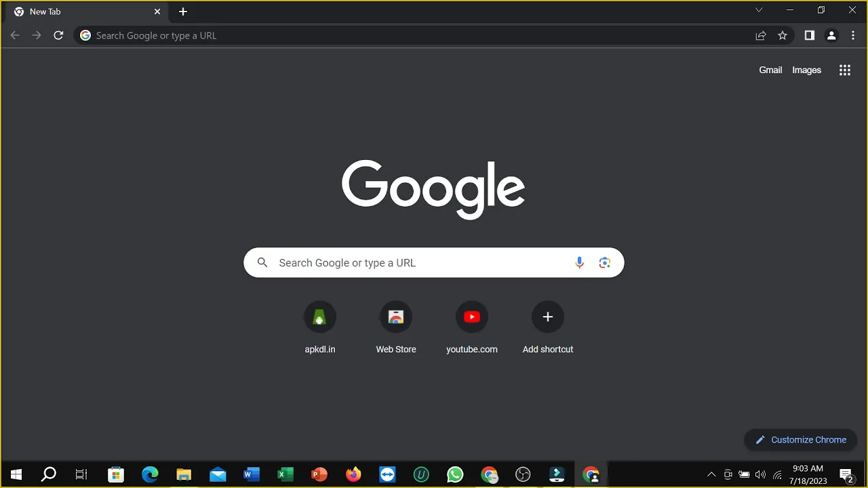
Task: Open battery status in system tray
Action: click(744, 474)
